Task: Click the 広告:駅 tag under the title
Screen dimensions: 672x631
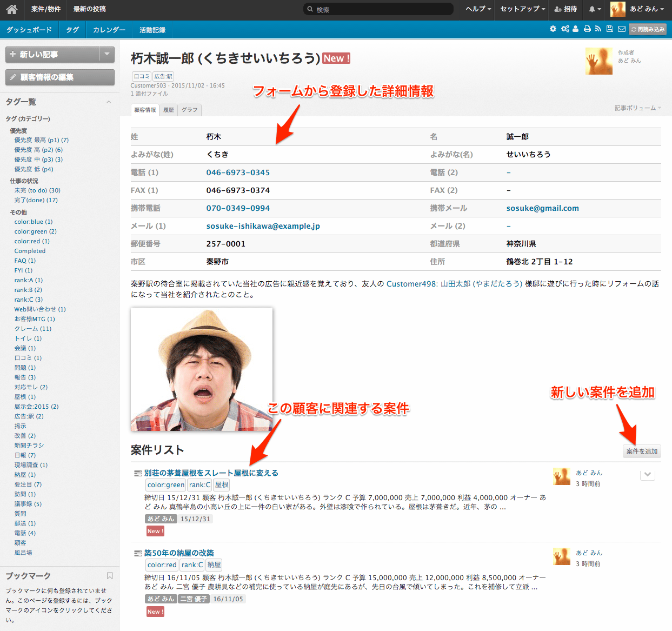Action: (163, 76)
